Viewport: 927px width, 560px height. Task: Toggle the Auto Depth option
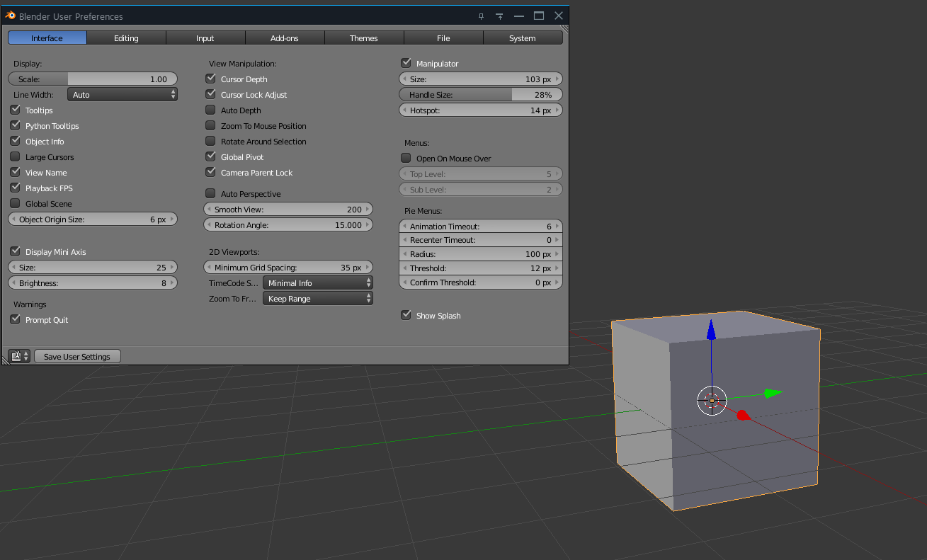tap(210, 110)
